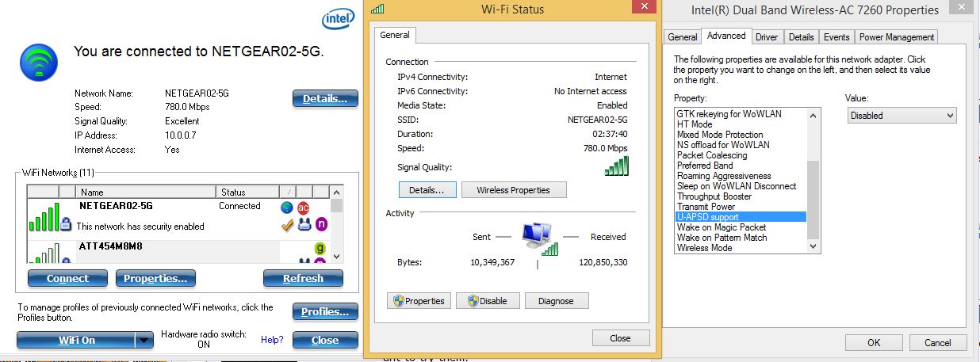The width and height of the screenshot is (980, 362).
Task: Click the two-computers network activity icon
Action: (x=541, y=238)
